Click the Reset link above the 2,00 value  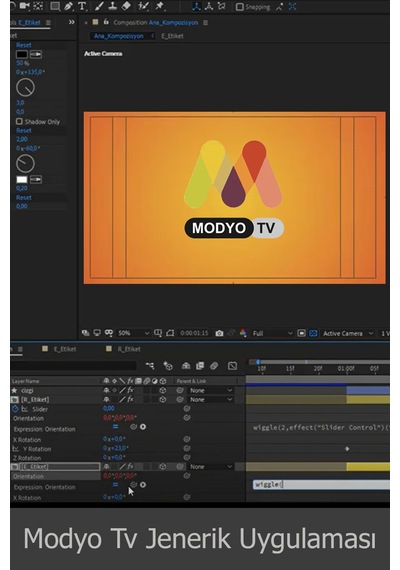point(24,131)
